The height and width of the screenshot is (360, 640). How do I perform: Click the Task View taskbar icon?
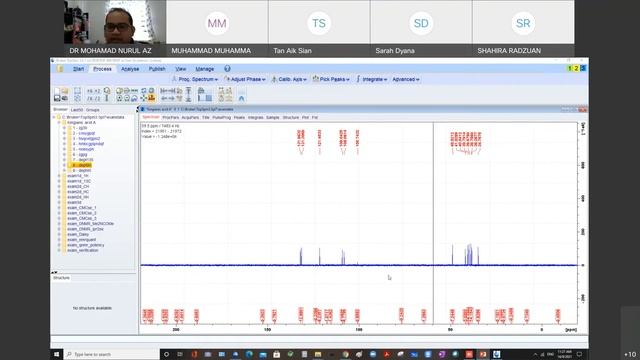click(x=180, y=354)
